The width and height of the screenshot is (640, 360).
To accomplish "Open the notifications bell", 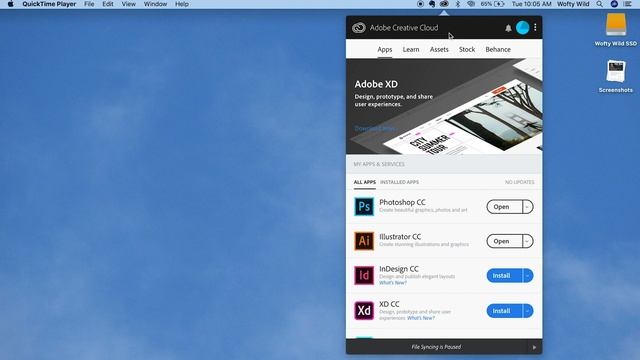I will pyautogui.click(x=508, y=28).
